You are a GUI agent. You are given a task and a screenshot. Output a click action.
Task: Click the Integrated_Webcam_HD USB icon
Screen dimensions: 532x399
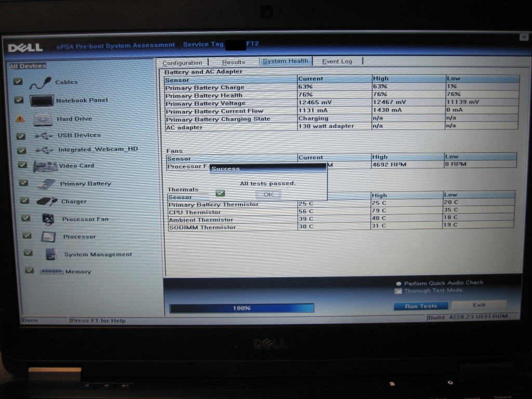(x=45, y=150)
